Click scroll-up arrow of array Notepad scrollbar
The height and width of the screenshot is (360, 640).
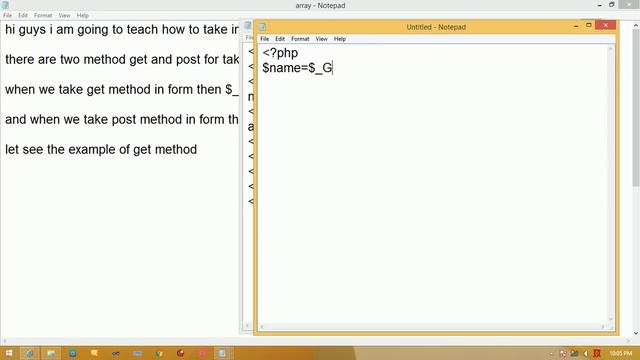click(636, 26)
